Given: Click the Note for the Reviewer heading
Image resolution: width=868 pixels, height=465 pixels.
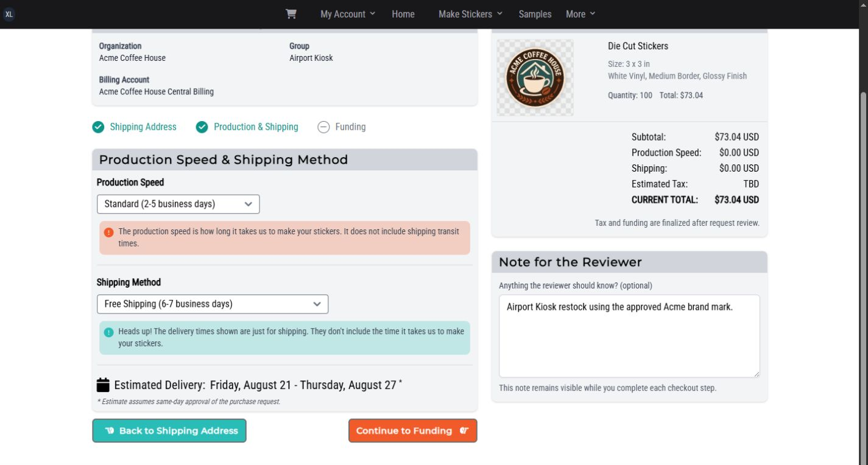Looking at the screenshot, I should 570,262.
